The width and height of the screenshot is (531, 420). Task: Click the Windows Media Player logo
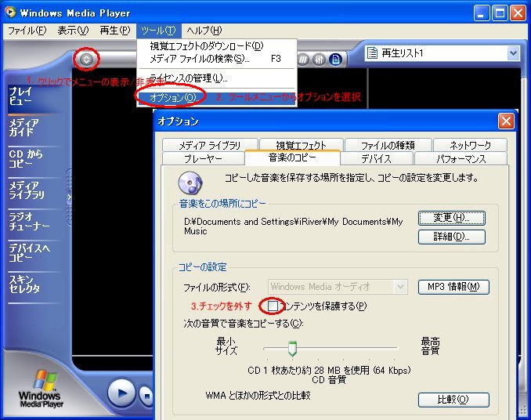point(42,389)
